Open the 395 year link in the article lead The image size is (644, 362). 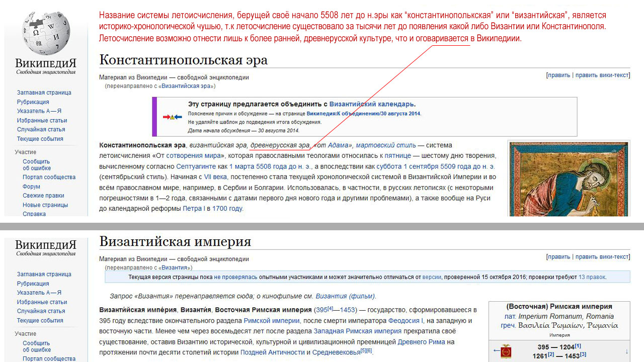[322, 310]
